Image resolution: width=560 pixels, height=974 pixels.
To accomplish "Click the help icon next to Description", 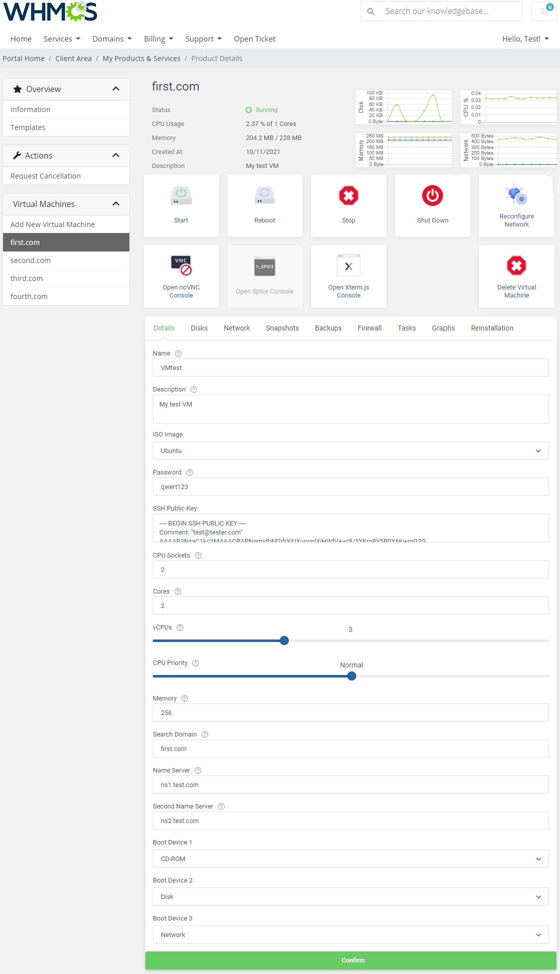I will (x=194, y=389).
